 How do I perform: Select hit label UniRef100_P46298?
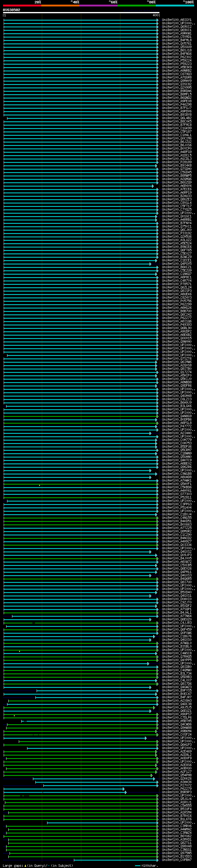pyautogui.click(x=176, y=104)
